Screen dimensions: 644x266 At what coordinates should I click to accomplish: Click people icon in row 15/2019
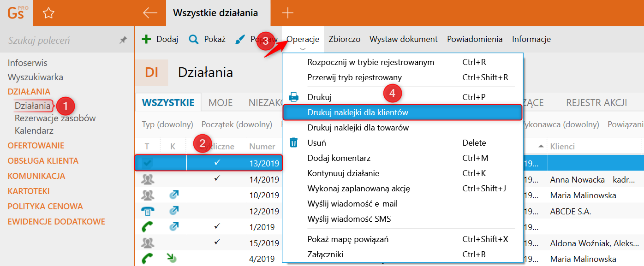tap(148, 242)
